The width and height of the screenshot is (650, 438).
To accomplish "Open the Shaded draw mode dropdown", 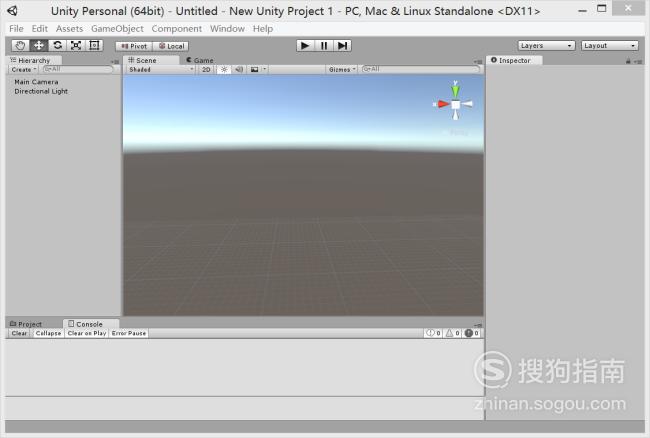I will pos(161,70).
